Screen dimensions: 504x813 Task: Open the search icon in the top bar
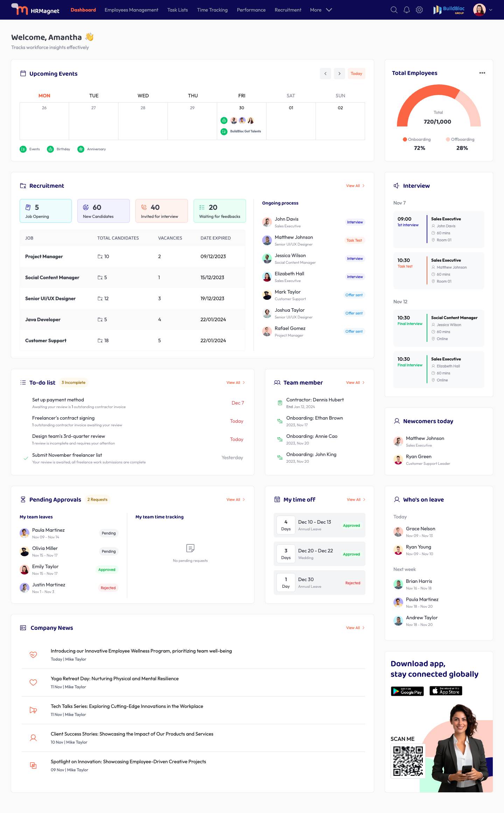[x=394, y=10]
